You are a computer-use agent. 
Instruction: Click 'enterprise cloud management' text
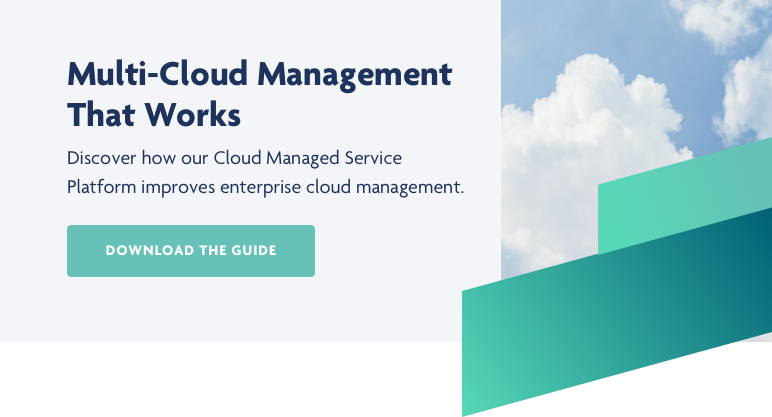point(368,187)
